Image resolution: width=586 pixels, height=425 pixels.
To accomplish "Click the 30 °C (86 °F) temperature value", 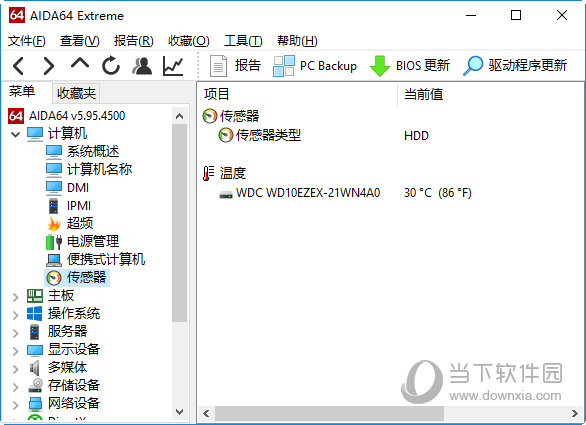I will point(438,193).
